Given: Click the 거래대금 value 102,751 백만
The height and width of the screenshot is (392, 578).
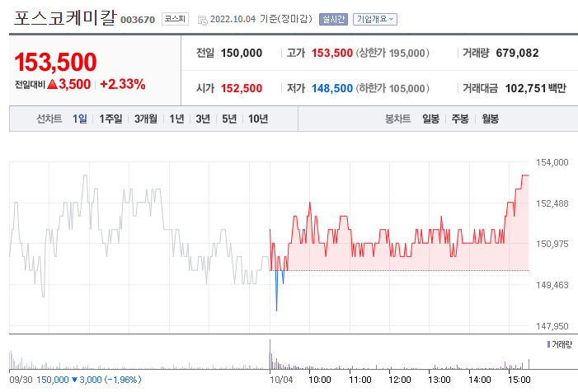Looking at the screenshot, I should pyautogui.click(x=535, y=88).
